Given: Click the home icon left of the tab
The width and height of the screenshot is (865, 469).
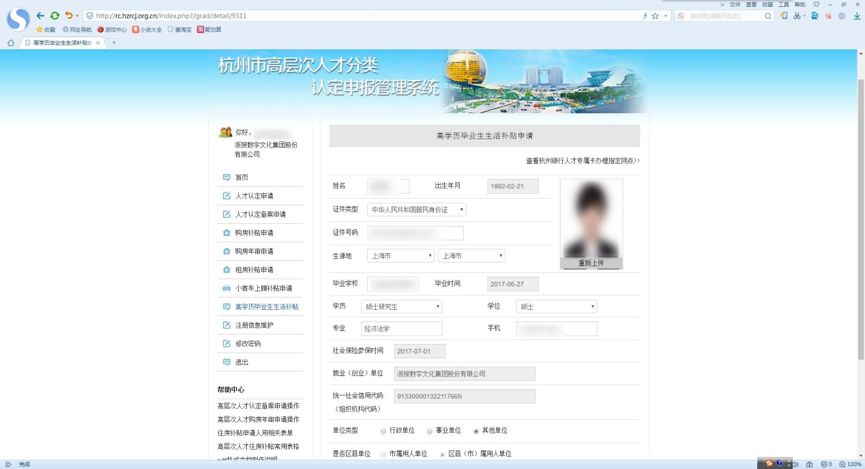Looking at the screenshot, I should [10, 42].
